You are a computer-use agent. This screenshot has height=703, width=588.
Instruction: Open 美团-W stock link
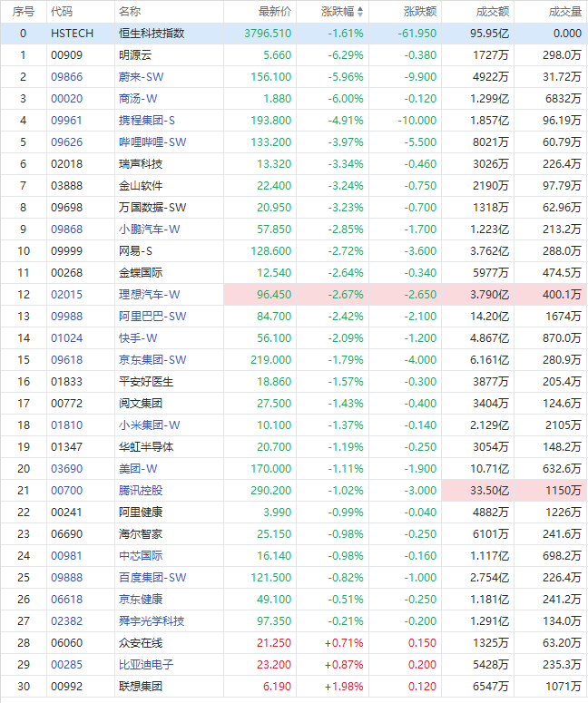[x=138, y=469]
